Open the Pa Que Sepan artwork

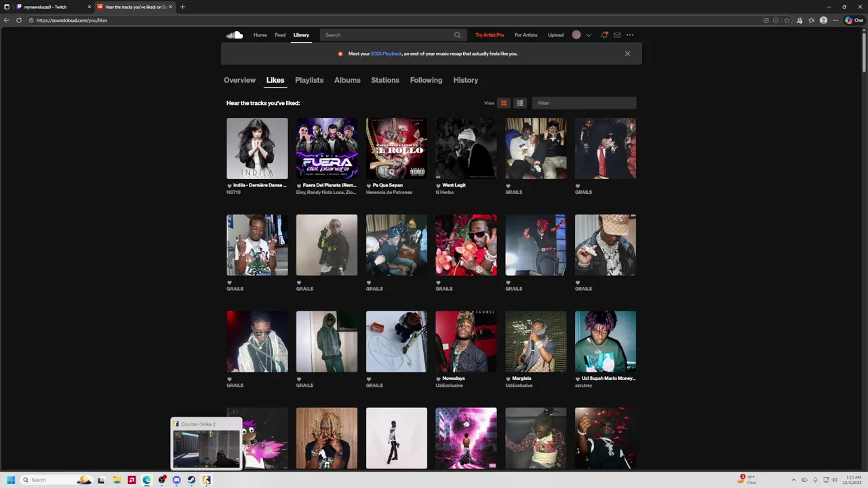[x=397, y=148]
